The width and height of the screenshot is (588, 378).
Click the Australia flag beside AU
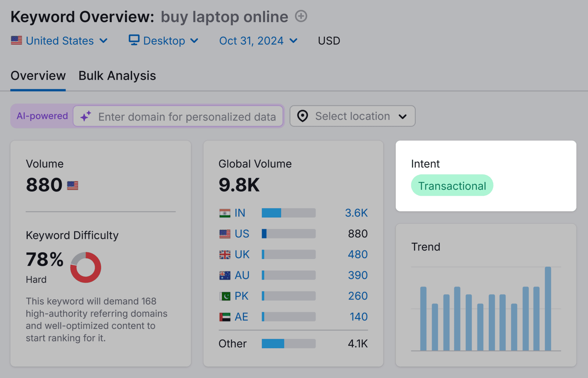225,275
